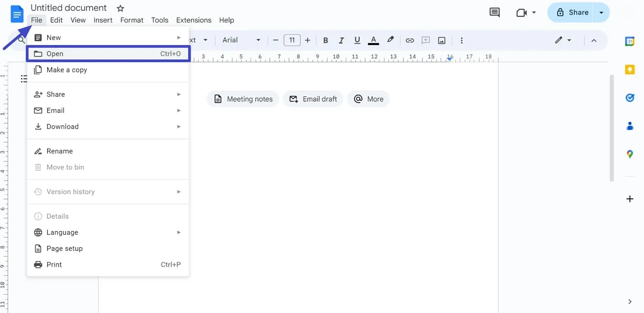Toggle bold formatting

[x=325, y=40]
